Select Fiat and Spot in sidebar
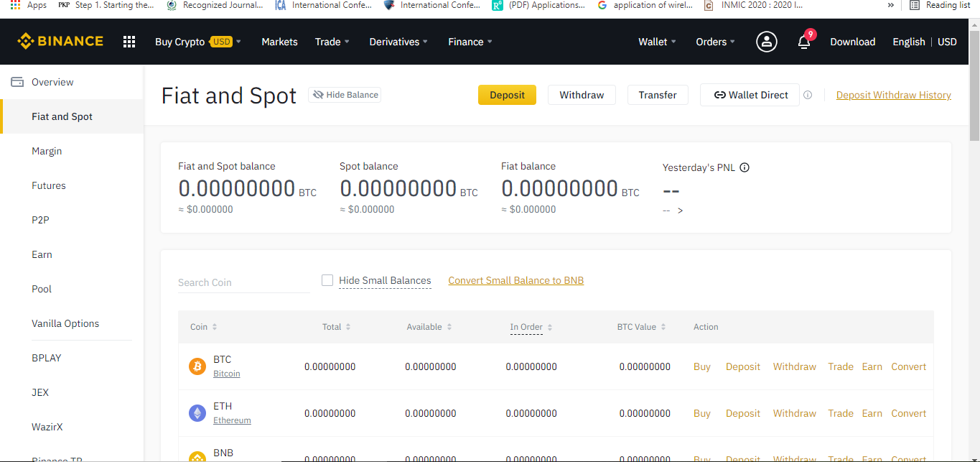The height and width of the screenshot is (462, 980). (72, 116)
